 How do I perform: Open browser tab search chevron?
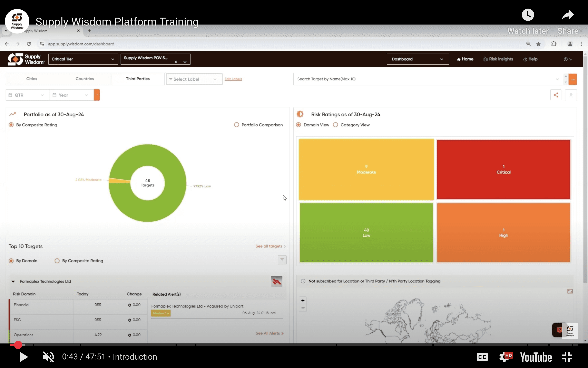pyautogui.click(x=6, y=31)
